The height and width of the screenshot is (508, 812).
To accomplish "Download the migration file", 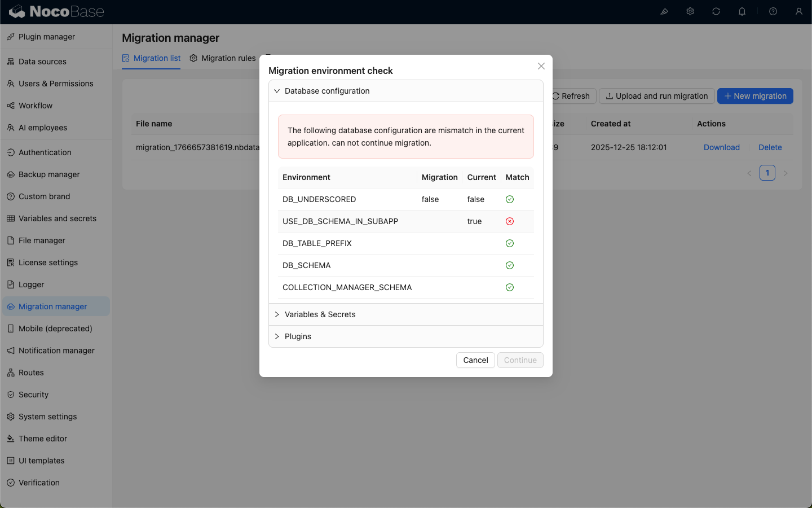I will [x=721, y=147].
